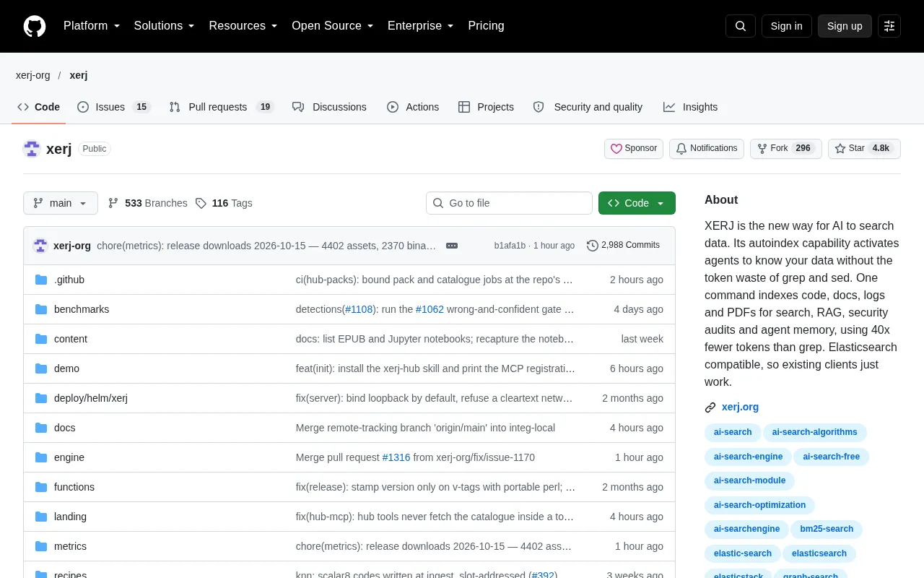Open the Security and quality tab
This screenshot has height=578, width=924.
[588, 107]
